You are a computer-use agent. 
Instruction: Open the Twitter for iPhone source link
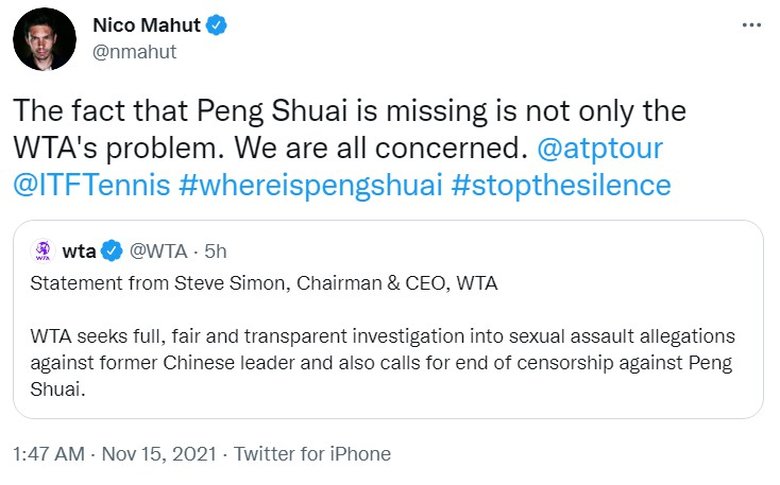tap(312, 454)
